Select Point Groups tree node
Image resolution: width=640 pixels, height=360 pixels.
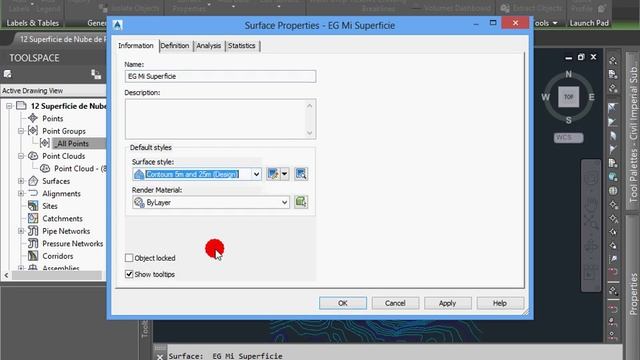pos(64,131)
